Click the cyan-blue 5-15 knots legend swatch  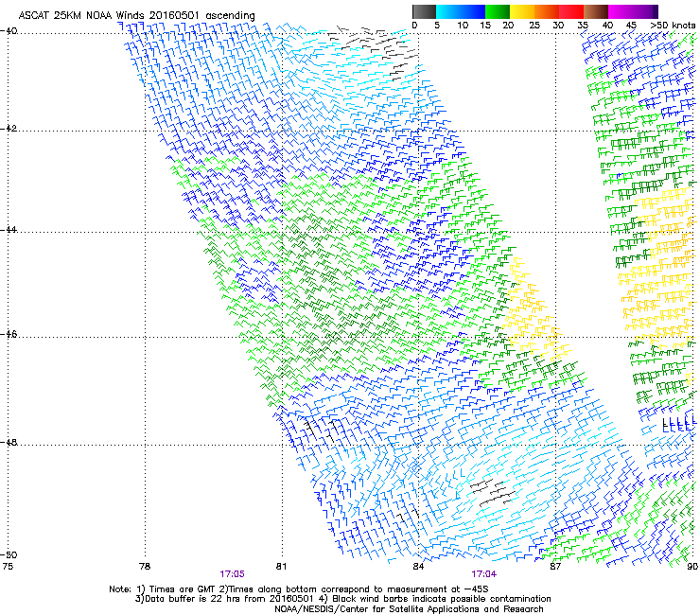461,11
